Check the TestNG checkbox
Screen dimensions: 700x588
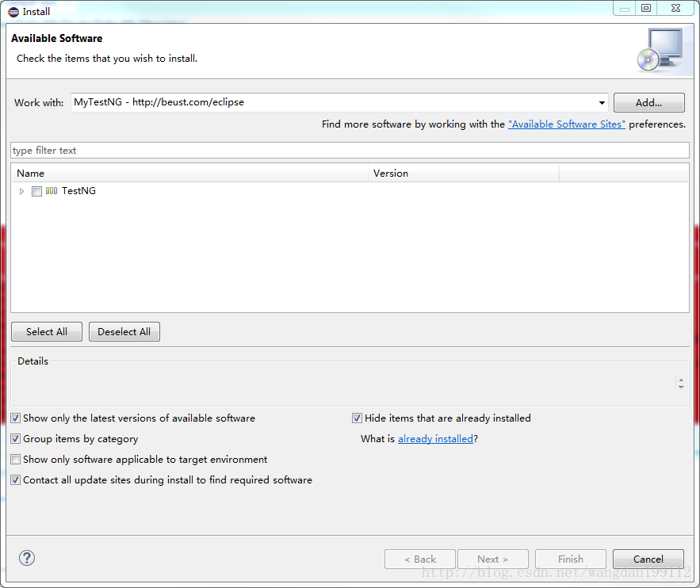point(36,192)
